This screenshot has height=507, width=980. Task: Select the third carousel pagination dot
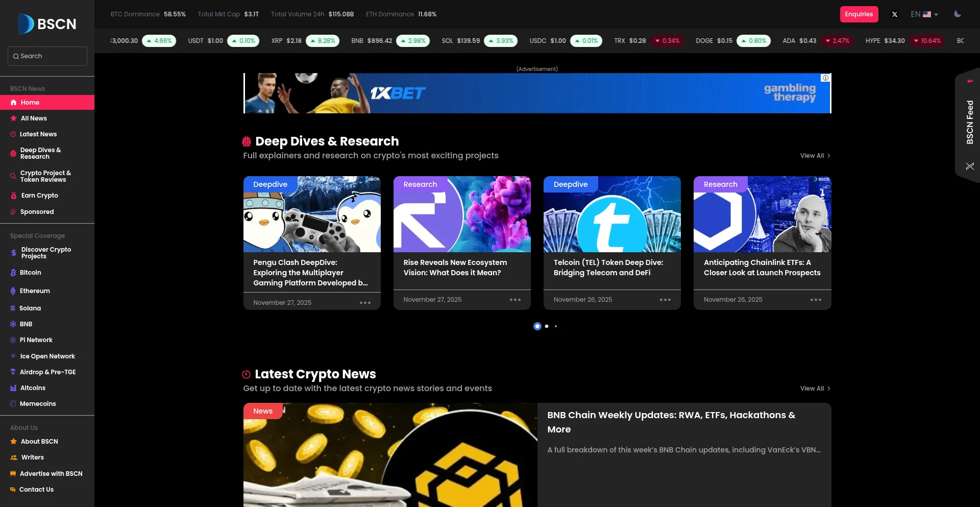[x=556, y=326]
